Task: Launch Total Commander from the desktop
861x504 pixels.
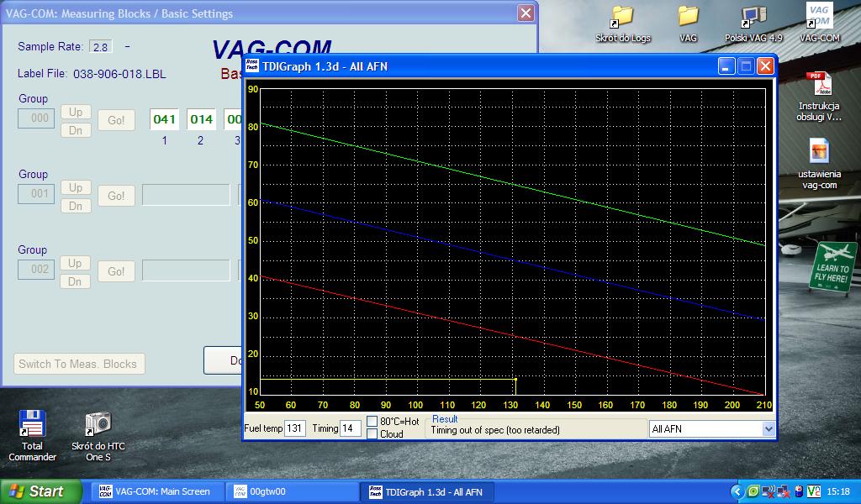Action: click(32, 436)
